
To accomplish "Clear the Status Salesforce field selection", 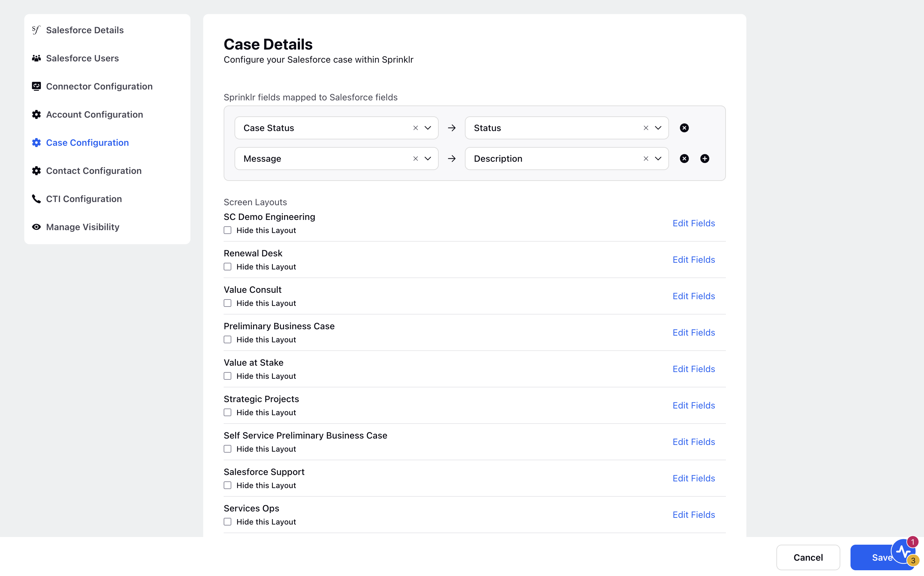I will coord(646,128).
